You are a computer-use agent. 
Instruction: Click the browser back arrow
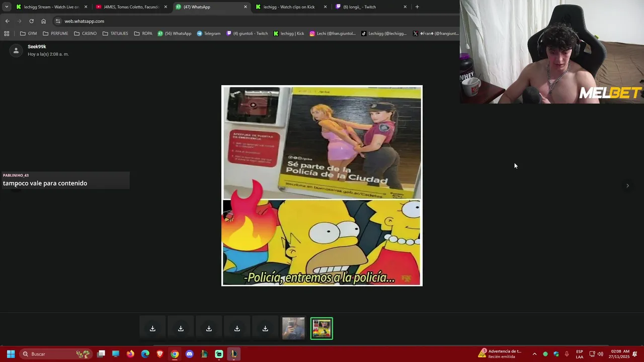(7, 21)
